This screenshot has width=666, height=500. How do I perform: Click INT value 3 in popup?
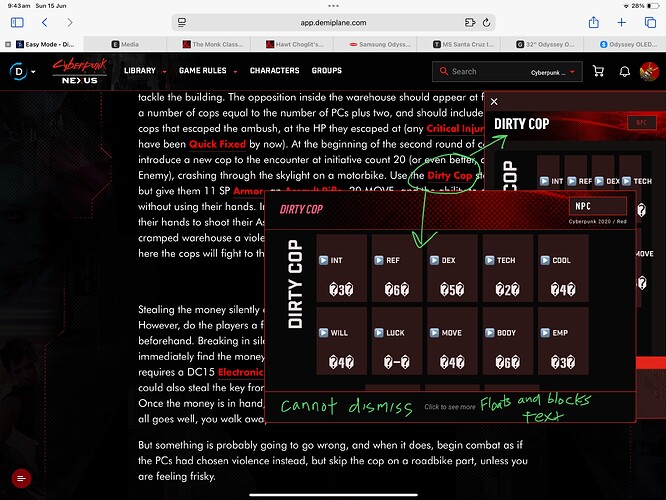[x=341, y=290]
